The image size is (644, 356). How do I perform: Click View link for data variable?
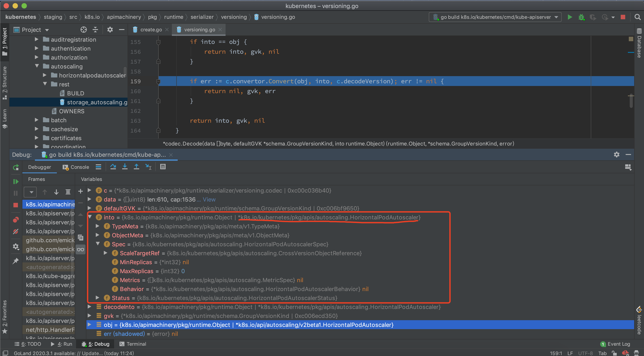[209, 199]
